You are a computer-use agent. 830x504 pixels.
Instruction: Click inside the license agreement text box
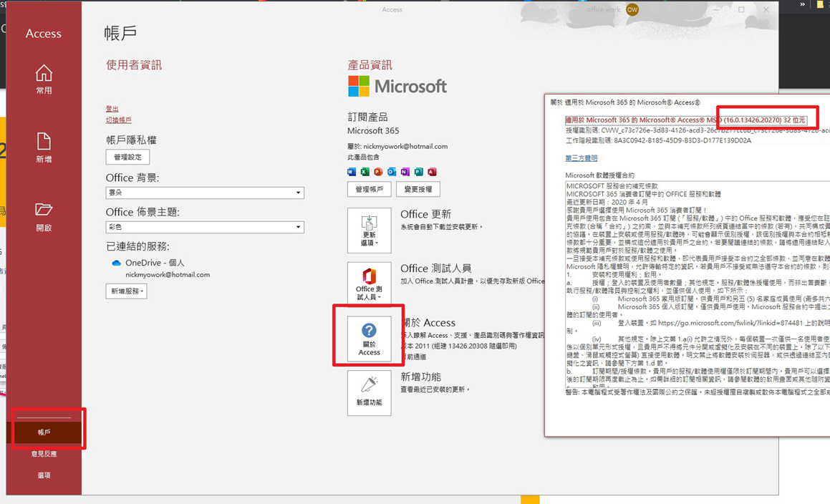[x=698, y=284]
